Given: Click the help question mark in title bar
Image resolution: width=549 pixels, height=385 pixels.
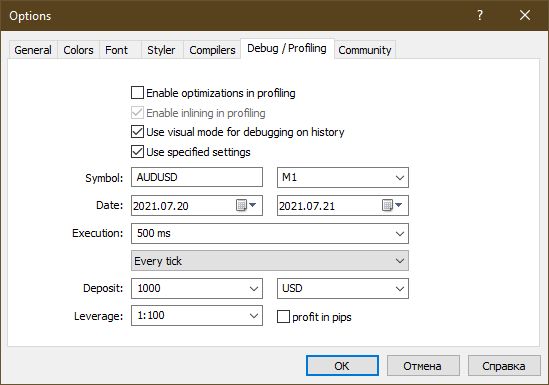Looking at the screenshot, I should tap(480, 15).
